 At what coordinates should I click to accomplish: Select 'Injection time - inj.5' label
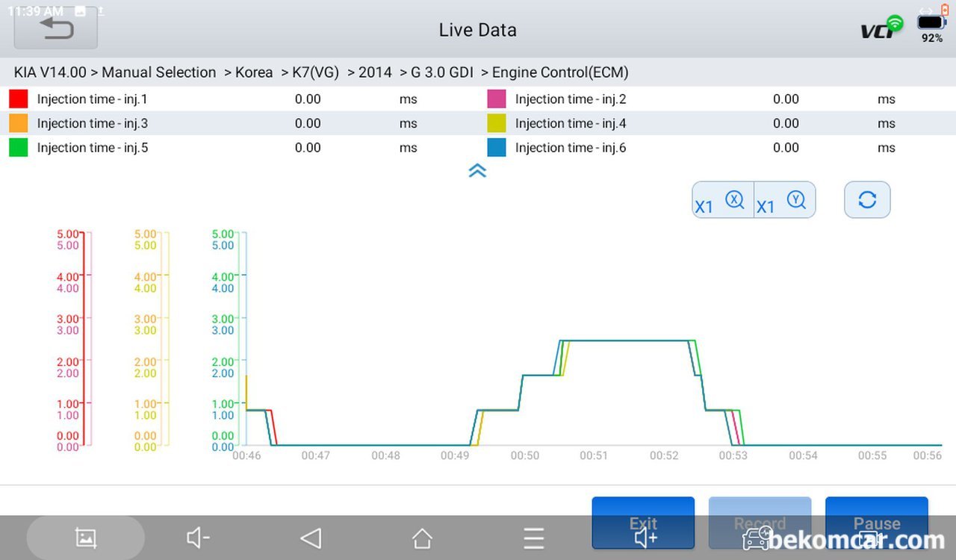click(x=93, y=148)
